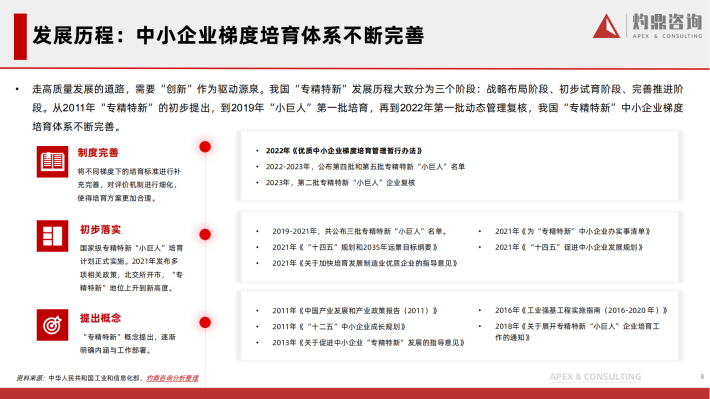Select the bottom red timeline dot
710x399 pixels.
205,322
